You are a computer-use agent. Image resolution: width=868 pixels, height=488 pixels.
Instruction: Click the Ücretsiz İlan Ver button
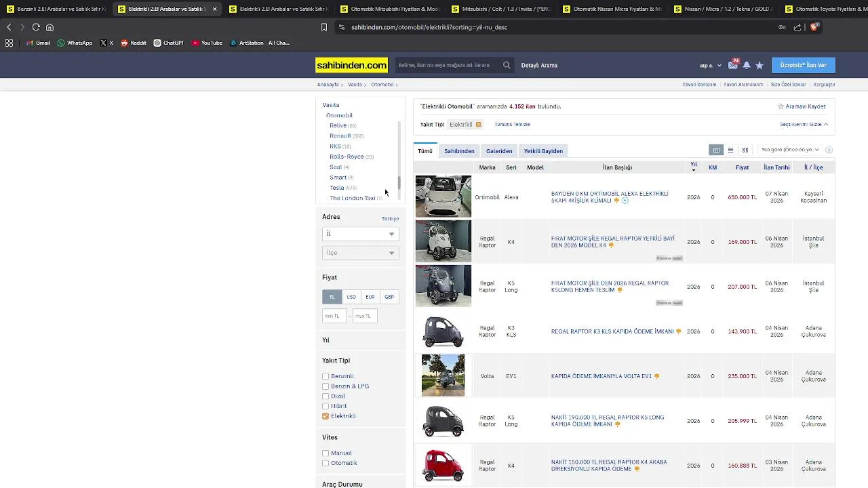tap(804, 65)
